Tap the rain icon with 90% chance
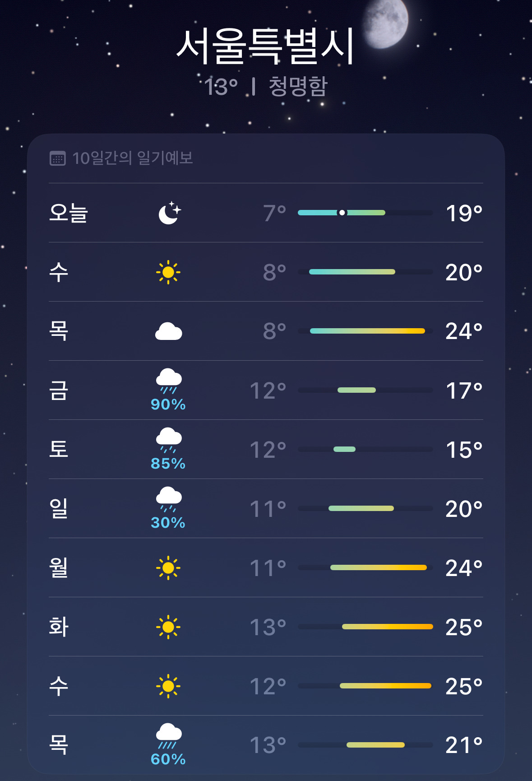This screenshot has height=781, width=532. click(169, 381)
